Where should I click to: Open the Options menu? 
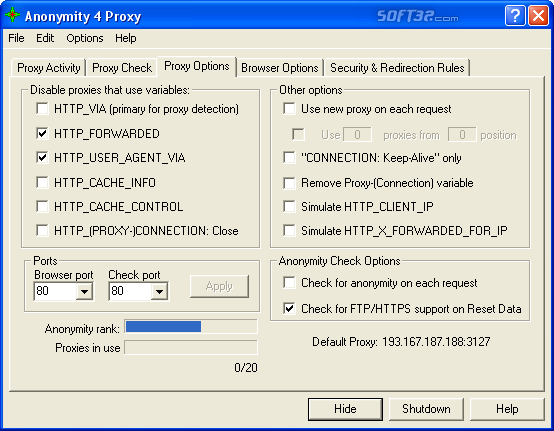(85, 38)
